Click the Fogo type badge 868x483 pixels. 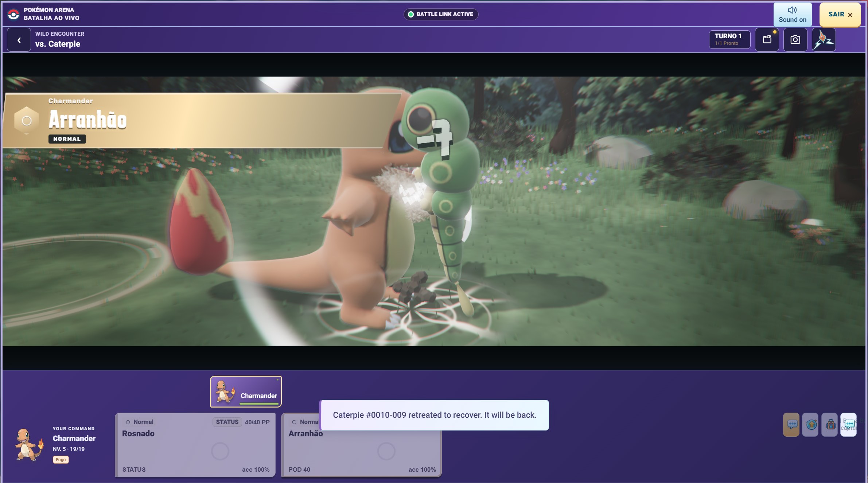pos(61,460)
